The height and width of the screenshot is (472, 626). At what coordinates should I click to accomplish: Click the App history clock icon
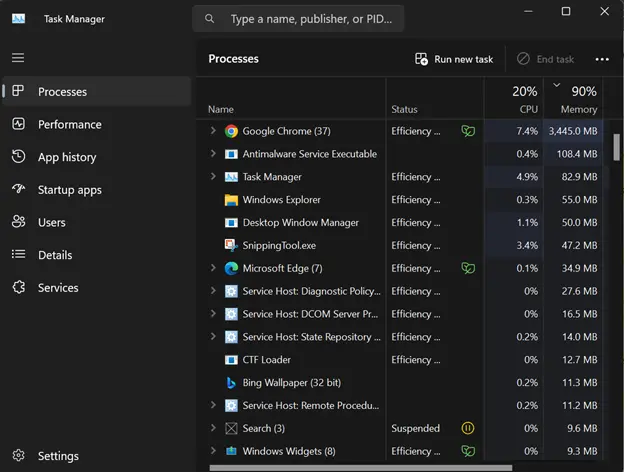pyautogui.click(x=18, y=157)
